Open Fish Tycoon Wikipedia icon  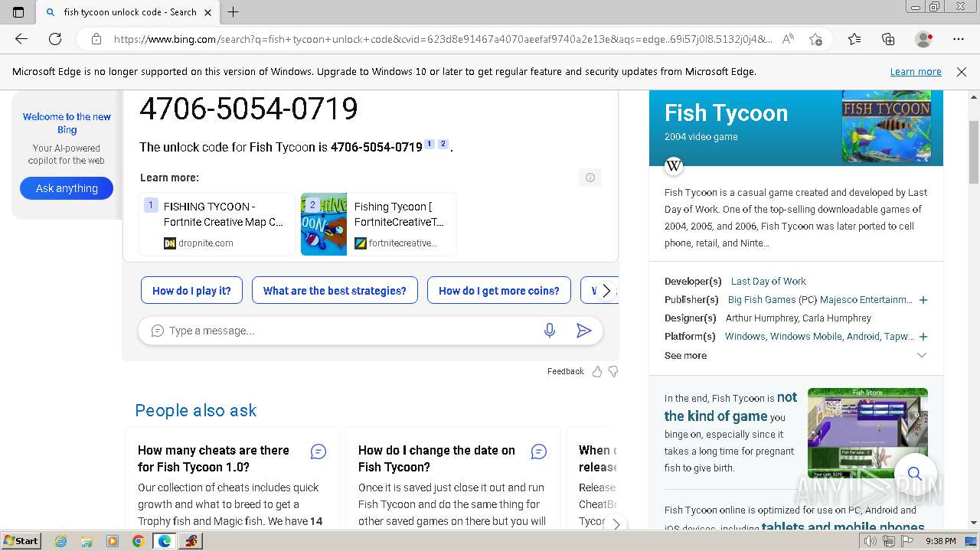point(674,166)
